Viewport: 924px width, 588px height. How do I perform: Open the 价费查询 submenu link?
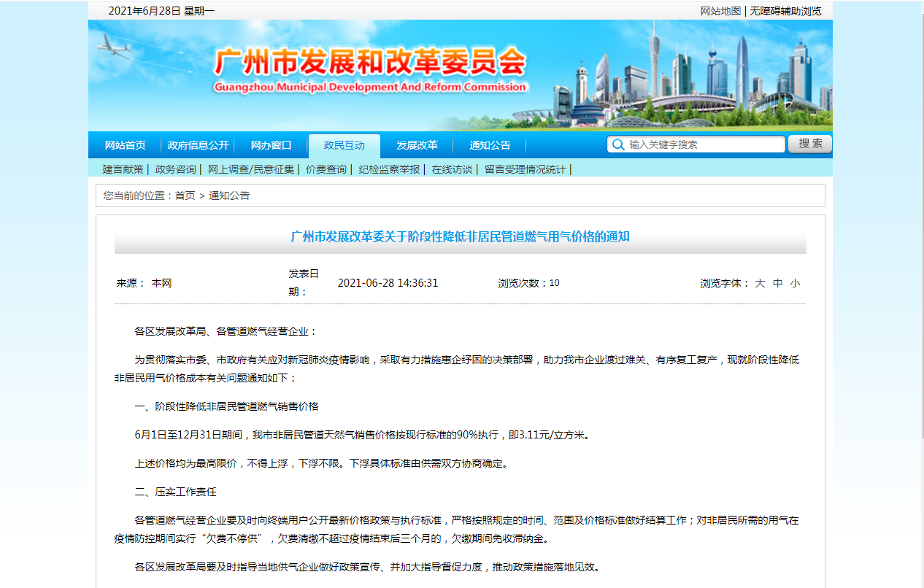(326, 169)
